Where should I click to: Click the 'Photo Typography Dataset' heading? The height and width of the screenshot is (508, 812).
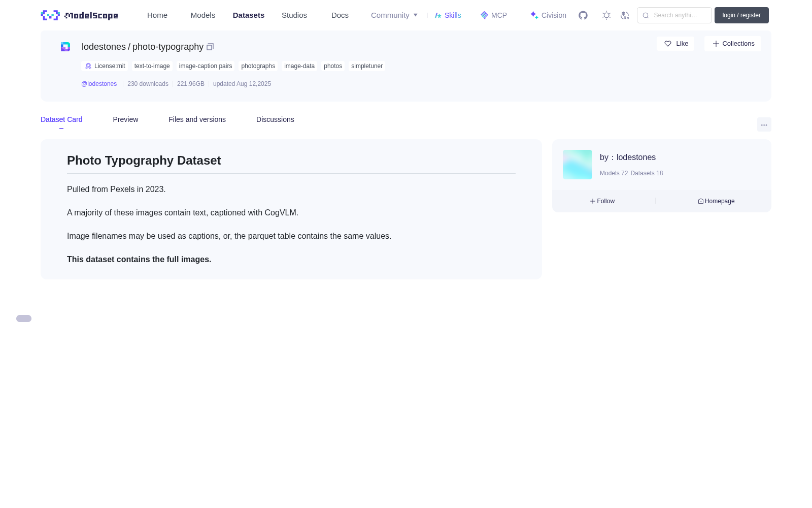144,161
